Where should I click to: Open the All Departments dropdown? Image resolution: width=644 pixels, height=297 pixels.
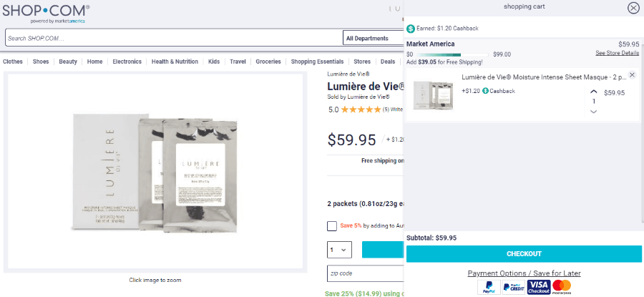[x=372, y=38]
